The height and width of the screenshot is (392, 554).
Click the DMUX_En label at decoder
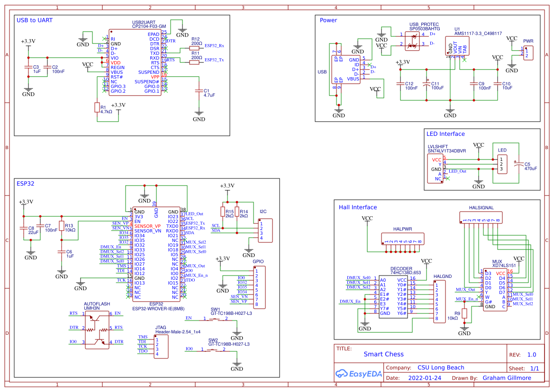[x=350, y=302]
